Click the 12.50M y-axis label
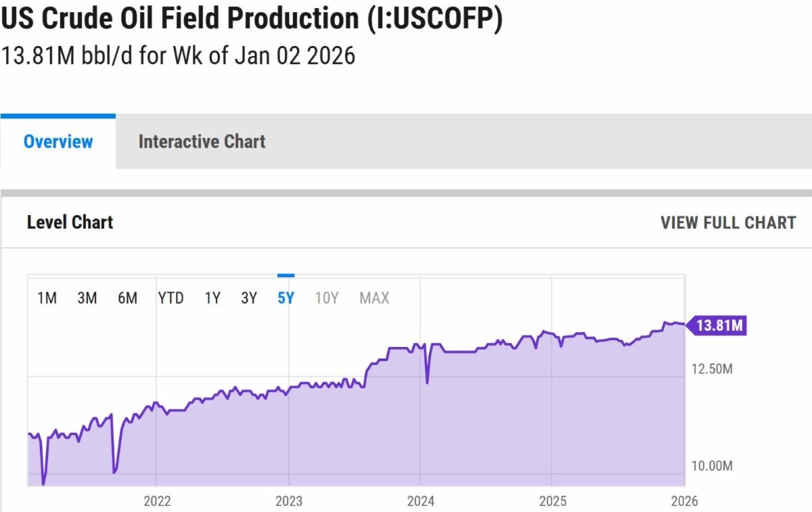Viewport: 812px width, 512px height. tap(710, 369)
